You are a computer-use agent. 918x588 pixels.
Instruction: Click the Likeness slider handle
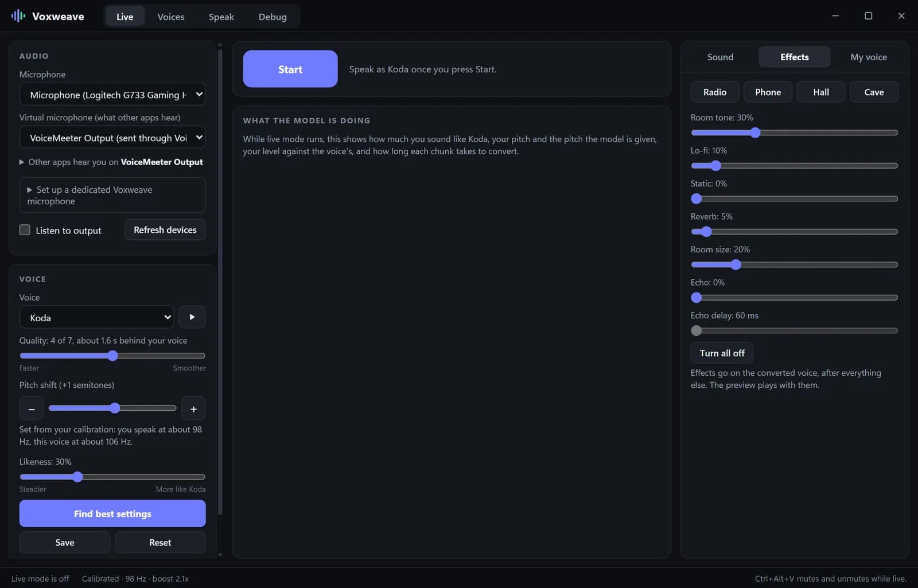click(x=77, y=477)
